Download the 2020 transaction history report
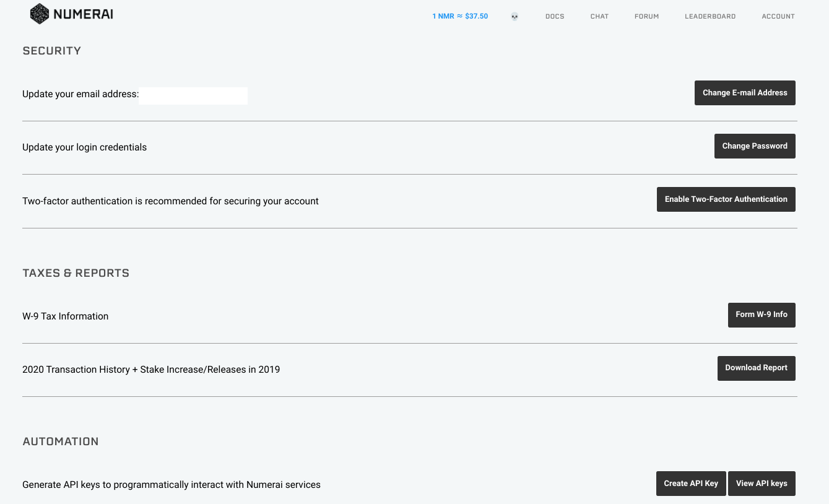This screenshot has height=504, width=829. [756, 368]
